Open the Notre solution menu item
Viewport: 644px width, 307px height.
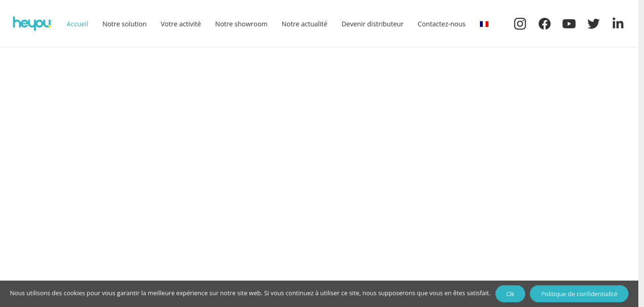coord(124,24)
